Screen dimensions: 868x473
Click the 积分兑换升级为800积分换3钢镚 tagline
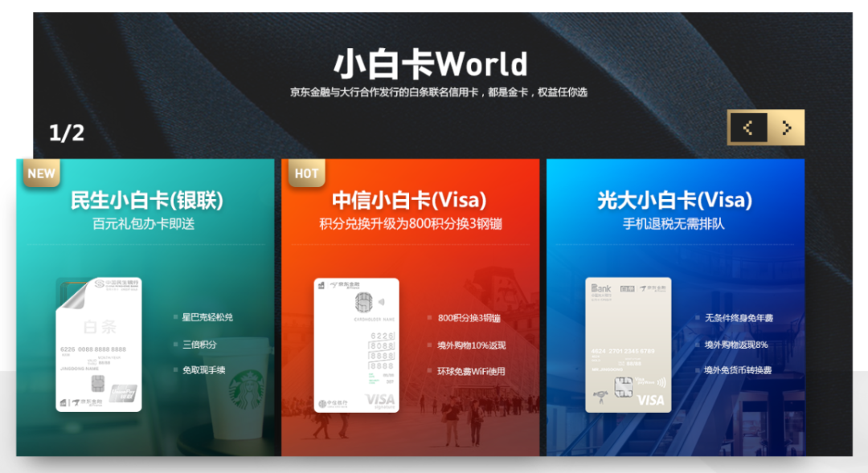click(410, 224)
